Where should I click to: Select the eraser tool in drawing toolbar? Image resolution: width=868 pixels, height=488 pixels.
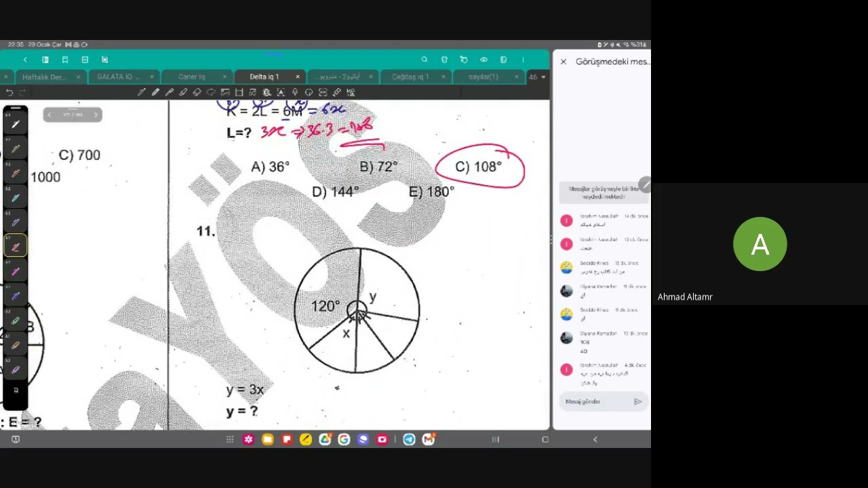197,92
